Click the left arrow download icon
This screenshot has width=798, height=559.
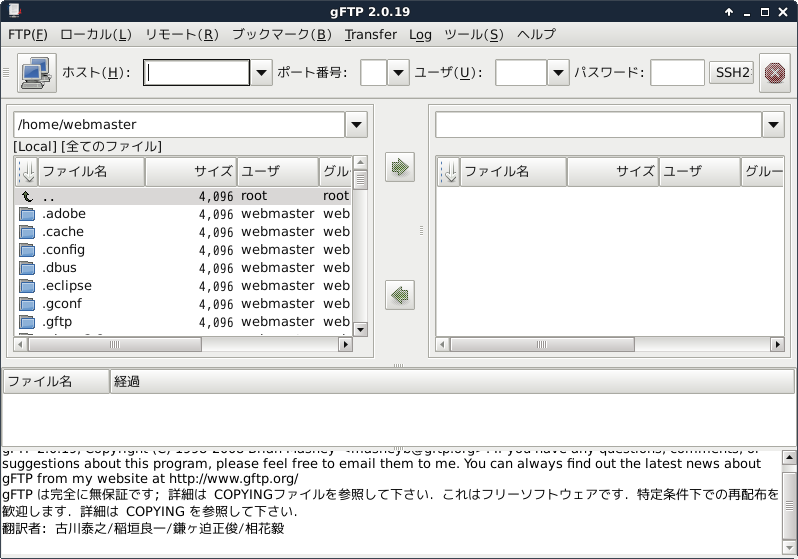click(400, 295)
